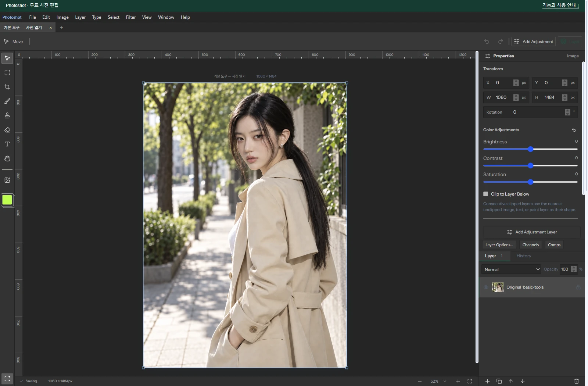Adjust the Rotation stepper arrows
The image size is (588, 386).
(567, 112)
